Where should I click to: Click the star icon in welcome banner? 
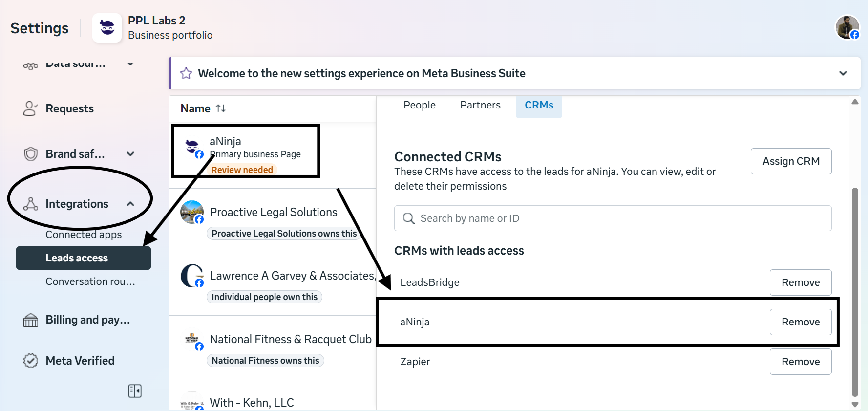coord(186,73)
